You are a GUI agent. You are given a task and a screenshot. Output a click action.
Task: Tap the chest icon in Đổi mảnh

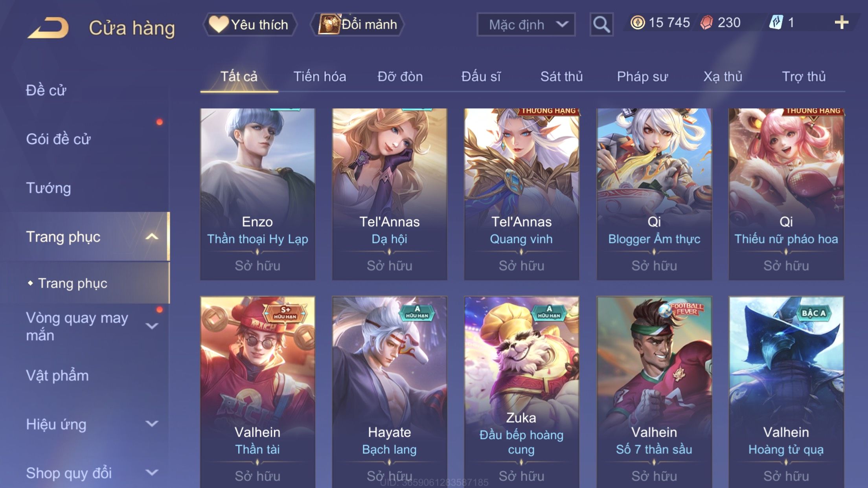(x=329, y=24)
